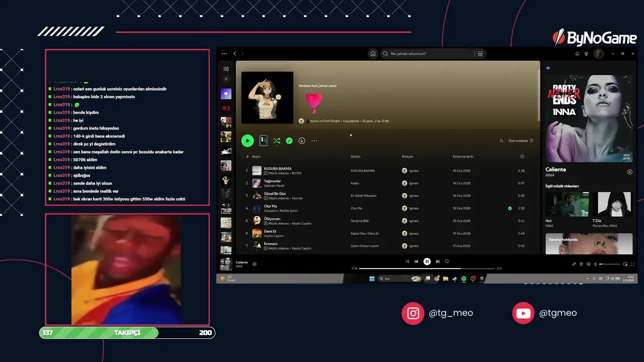Image resolution: width=644 pixels, height=362 pixels.
Task: Open '7 Zile' related music video thumbnail
Action: 612,204
